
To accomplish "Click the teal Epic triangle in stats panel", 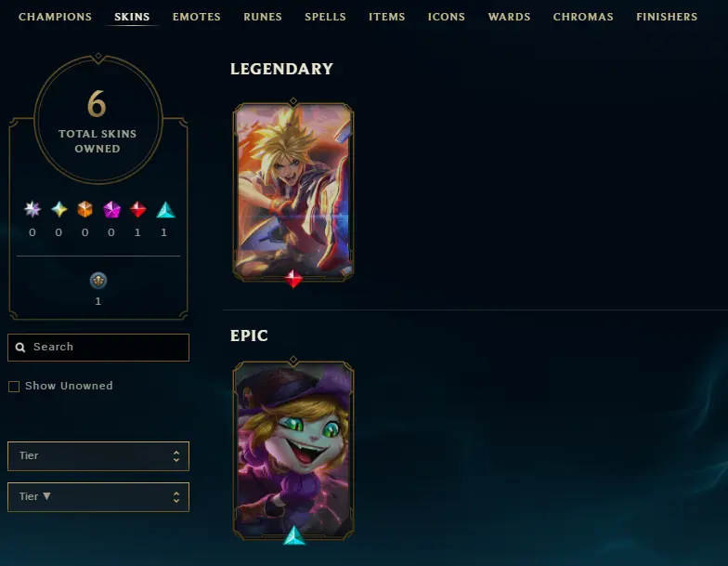I will pos(165,210).
